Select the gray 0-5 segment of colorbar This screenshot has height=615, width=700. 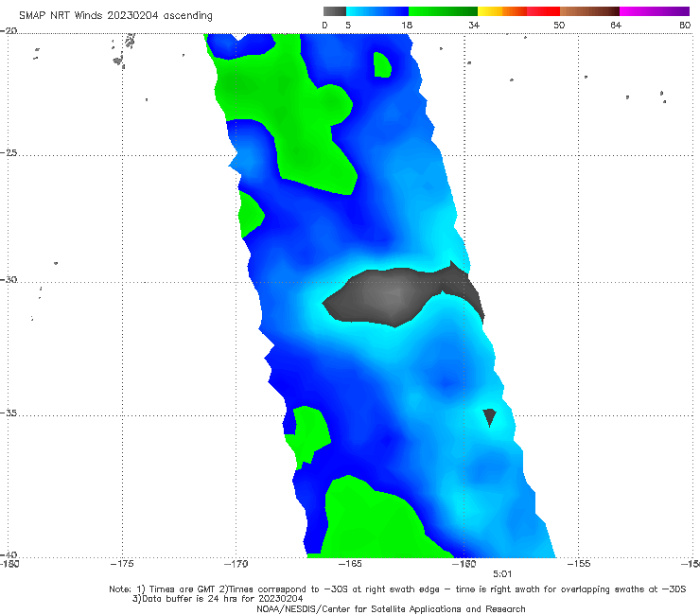tap(335, 11)
